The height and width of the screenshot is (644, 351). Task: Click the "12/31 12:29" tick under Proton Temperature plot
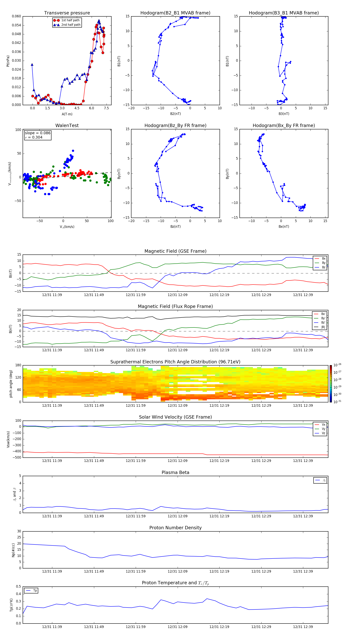261,627
